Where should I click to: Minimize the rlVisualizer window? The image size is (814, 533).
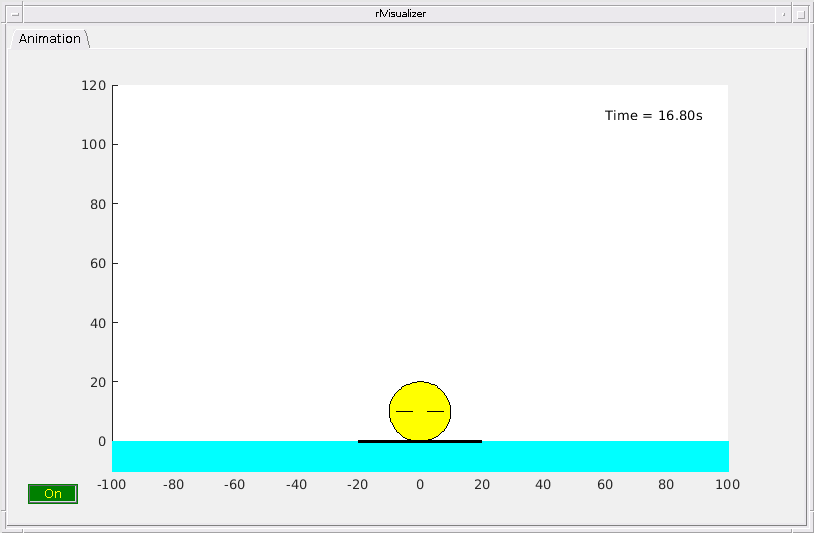click(x=783, y=14)
